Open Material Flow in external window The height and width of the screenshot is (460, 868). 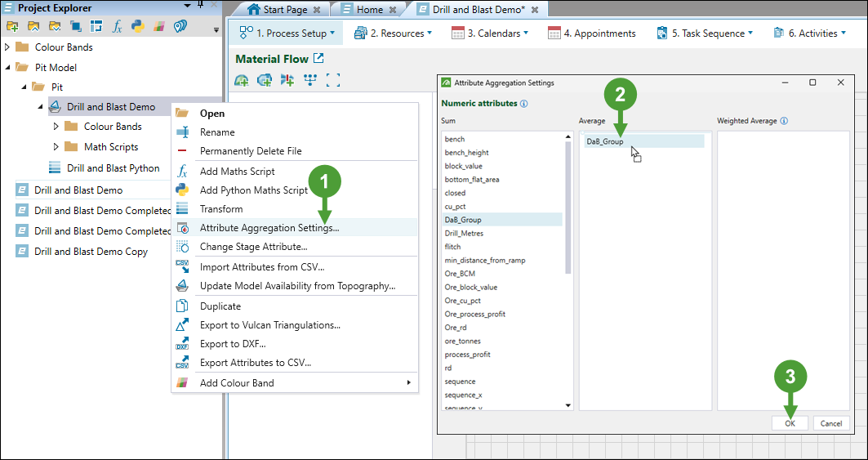[x=318, y=59]
